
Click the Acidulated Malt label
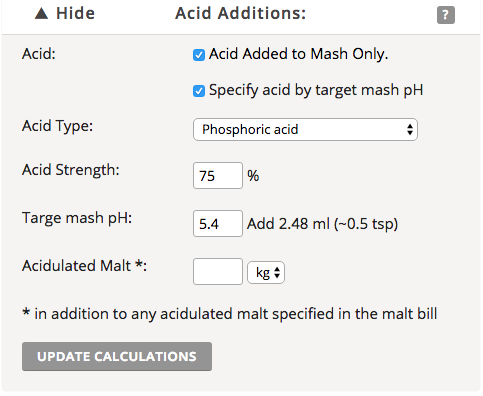point(84,266)
